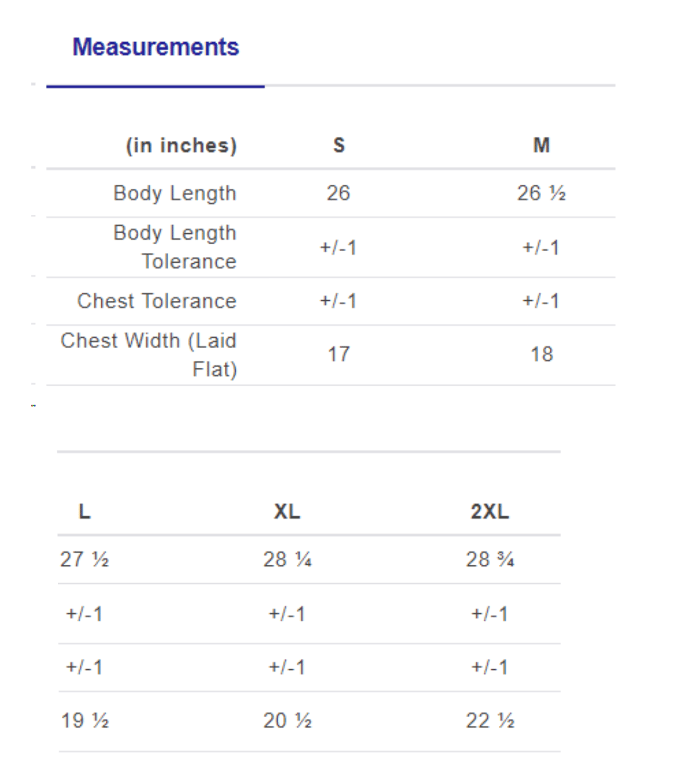Click the S body length value 26
The height and width of the screenshot is (784, 681).
click(338, 193)
